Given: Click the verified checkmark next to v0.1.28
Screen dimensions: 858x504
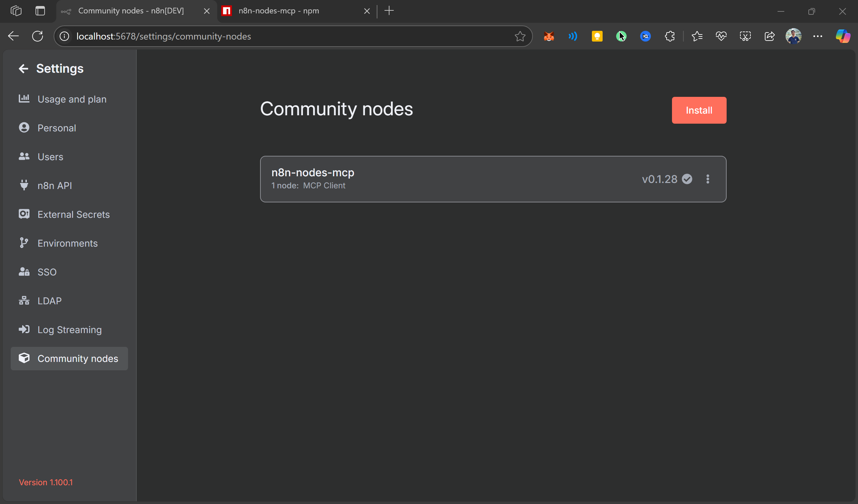Looking at the screenshot, I should (x=687, y=179).
